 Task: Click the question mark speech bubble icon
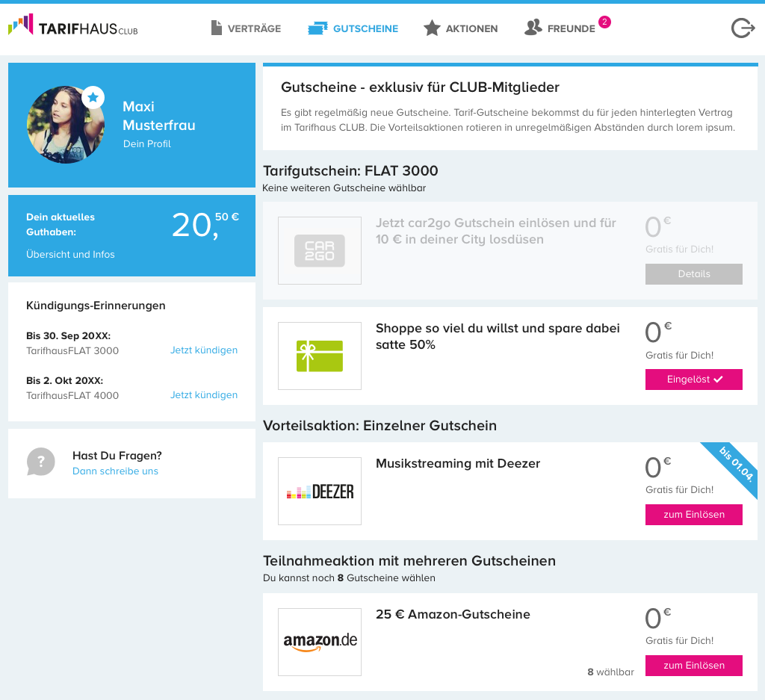coord(40,462)
